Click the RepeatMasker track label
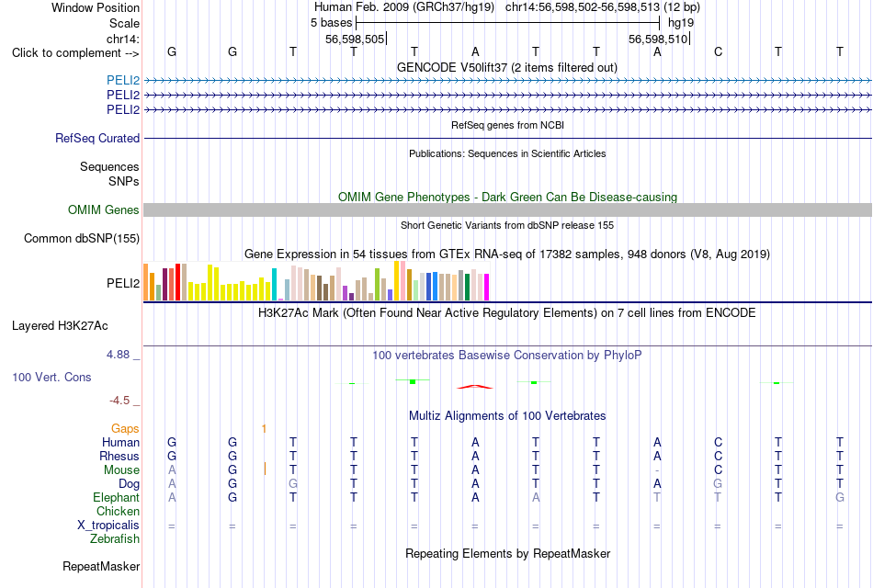The height and width of the screenshot is (588, 873). pos(101,566)
